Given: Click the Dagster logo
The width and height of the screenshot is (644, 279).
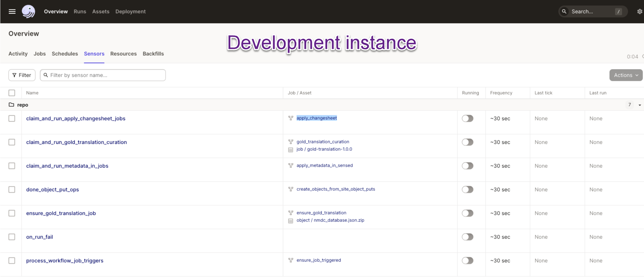Looking at the screenshot, I should (x=28, y=11).
